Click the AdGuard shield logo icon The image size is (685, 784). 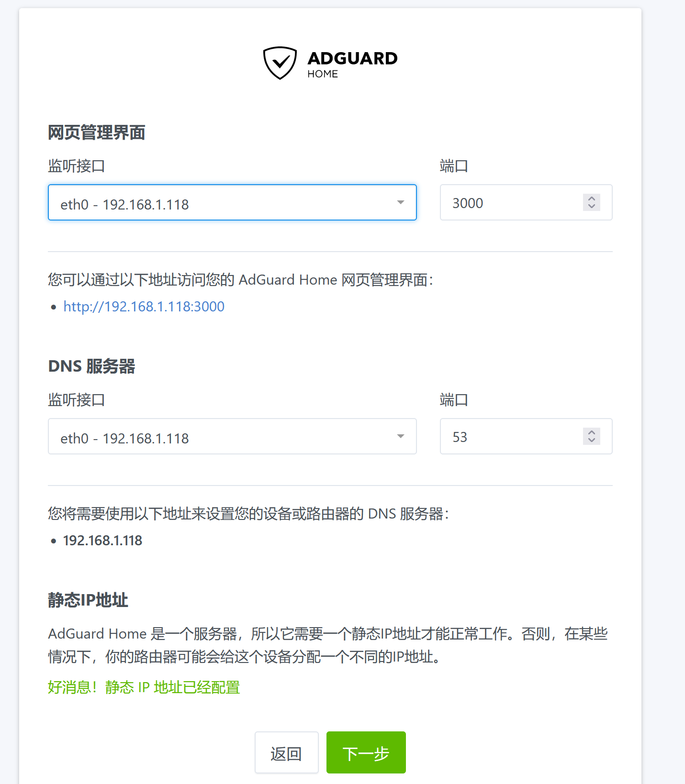pyautogui.click(x=280, y=63)
